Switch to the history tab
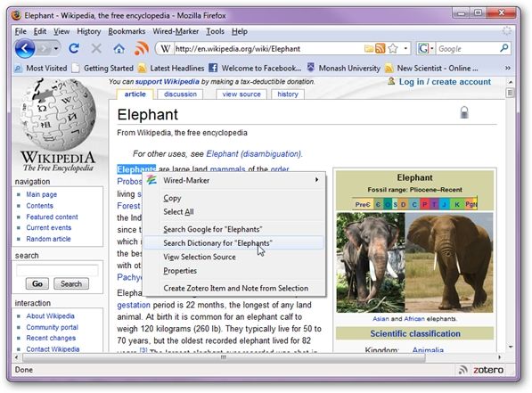The height and width of the screenshot is (393, 532). tap(288, 94)
